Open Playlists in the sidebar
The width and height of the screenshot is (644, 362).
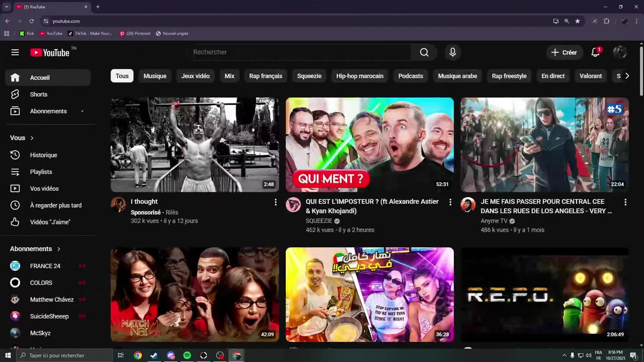point(48,172)
